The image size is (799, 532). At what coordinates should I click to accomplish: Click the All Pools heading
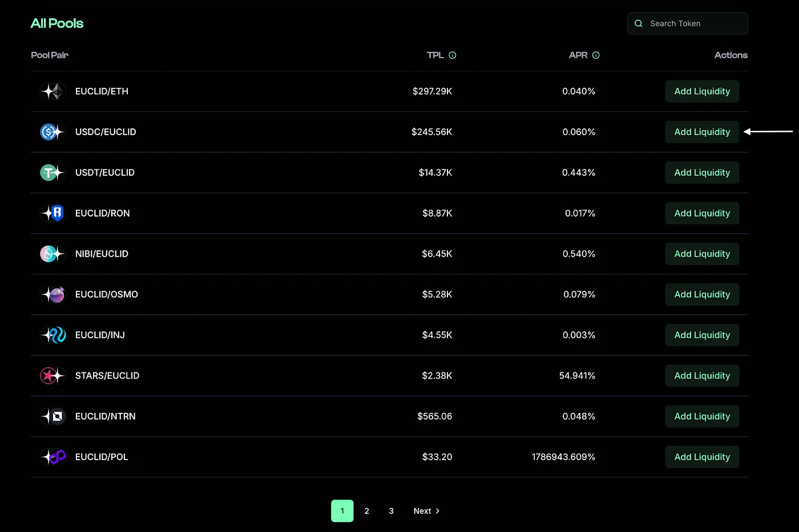(x=57, y=23)
